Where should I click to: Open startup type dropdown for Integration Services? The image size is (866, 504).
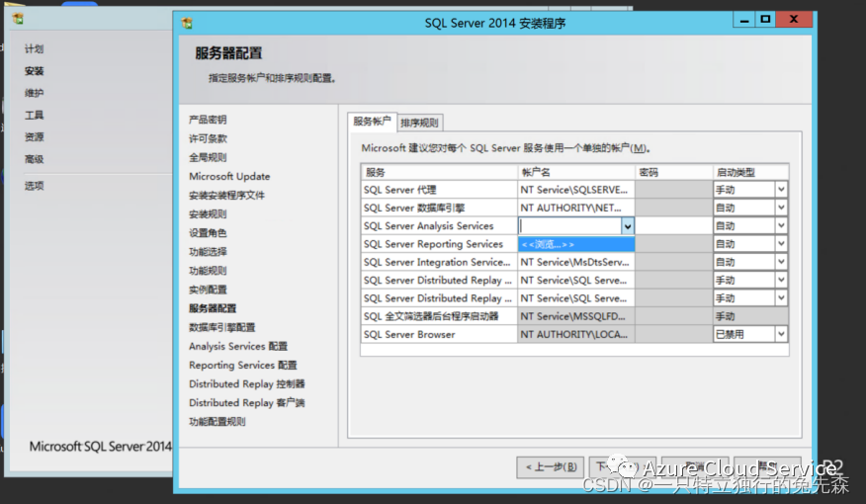point(781,262)
